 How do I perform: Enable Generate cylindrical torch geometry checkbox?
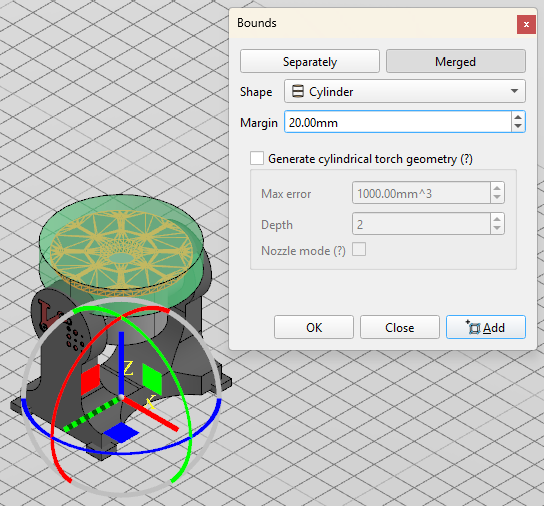(257, 158)
